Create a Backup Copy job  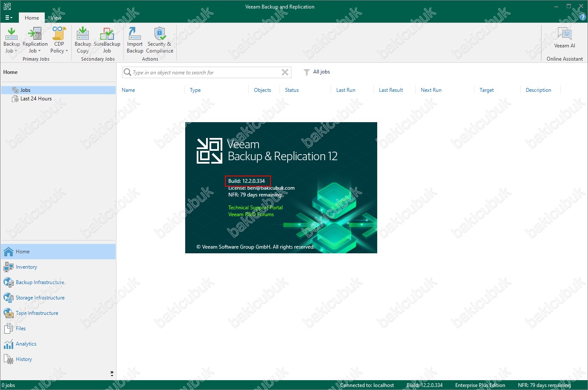(x=83, y=40)
